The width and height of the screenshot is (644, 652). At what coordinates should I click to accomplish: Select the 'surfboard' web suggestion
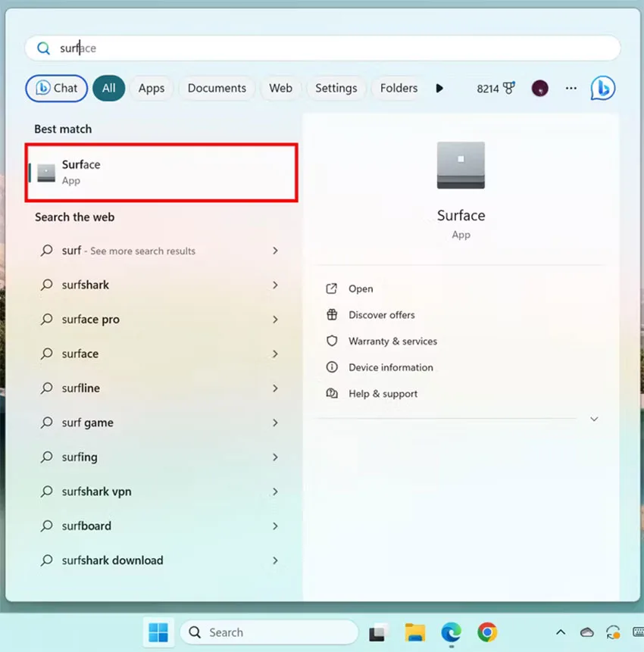coord(161,526)
